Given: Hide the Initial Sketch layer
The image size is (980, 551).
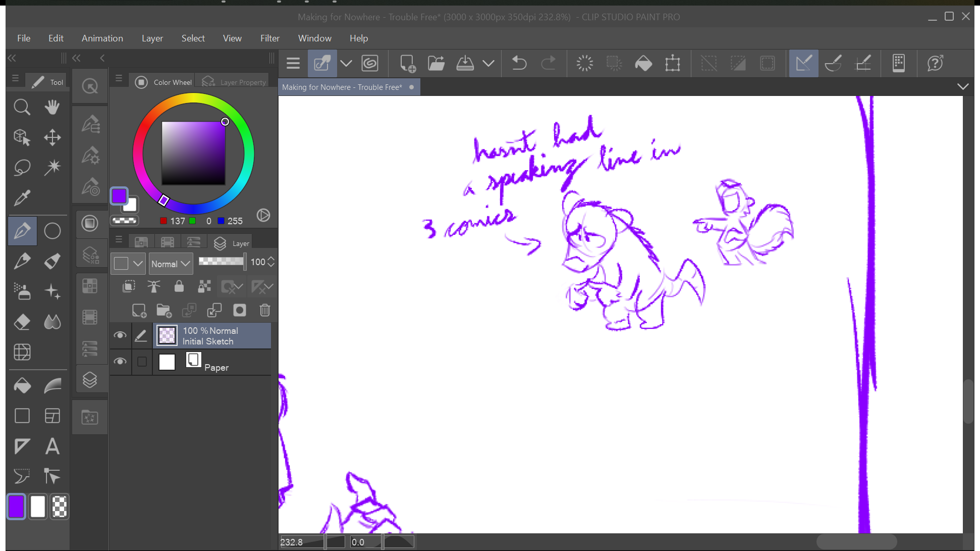Looking at the screenshot, I should pyautogui.click(x=120, y=335).
